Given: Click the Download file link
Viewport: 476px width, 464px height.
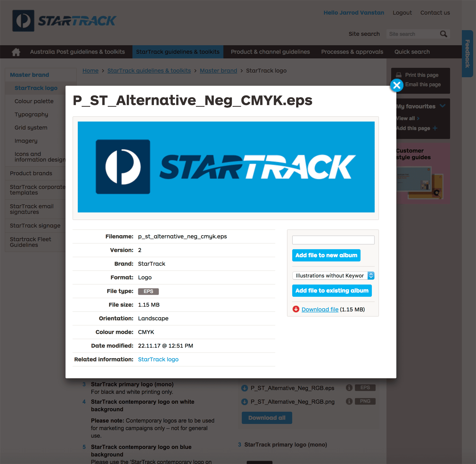Looking at the screenshot, I should pos(320,309).
